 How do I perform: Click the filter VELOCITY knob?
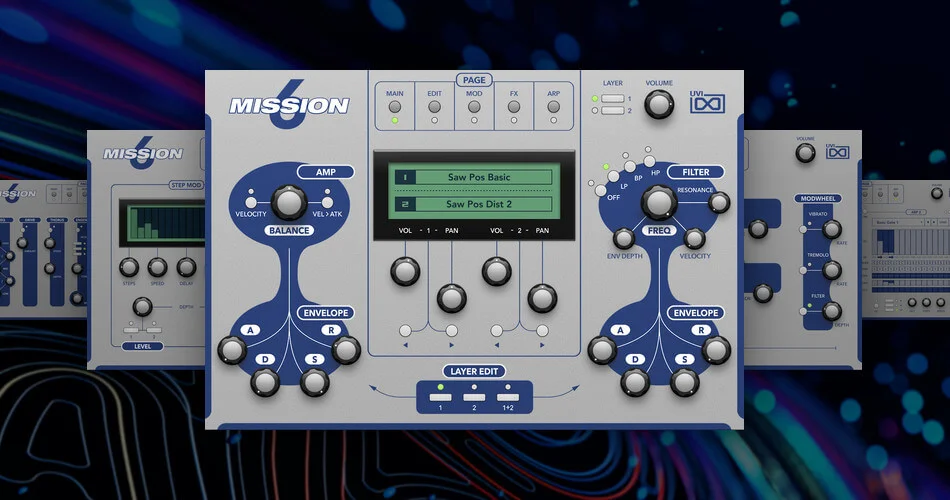tap(694, 239)
